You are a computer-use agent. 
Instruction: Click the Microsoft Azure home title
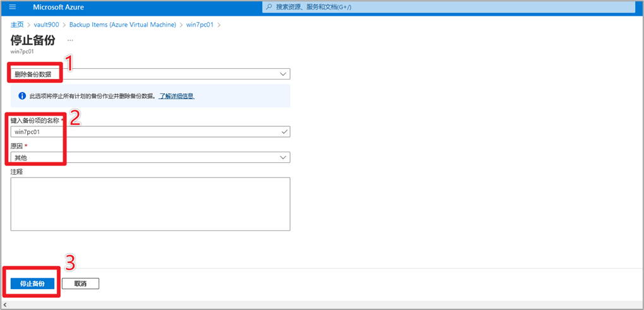(x=58, y=8)
